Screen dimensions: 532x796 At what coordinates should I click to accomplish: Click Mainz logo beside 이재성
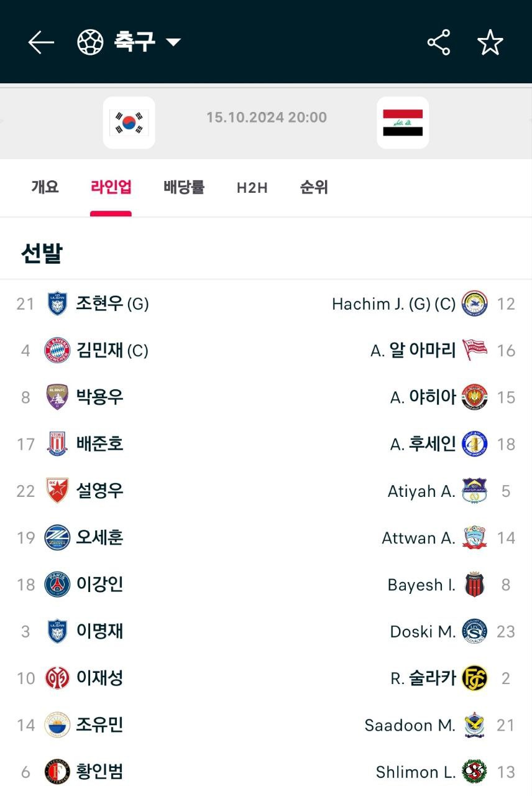tap(57, 678)
